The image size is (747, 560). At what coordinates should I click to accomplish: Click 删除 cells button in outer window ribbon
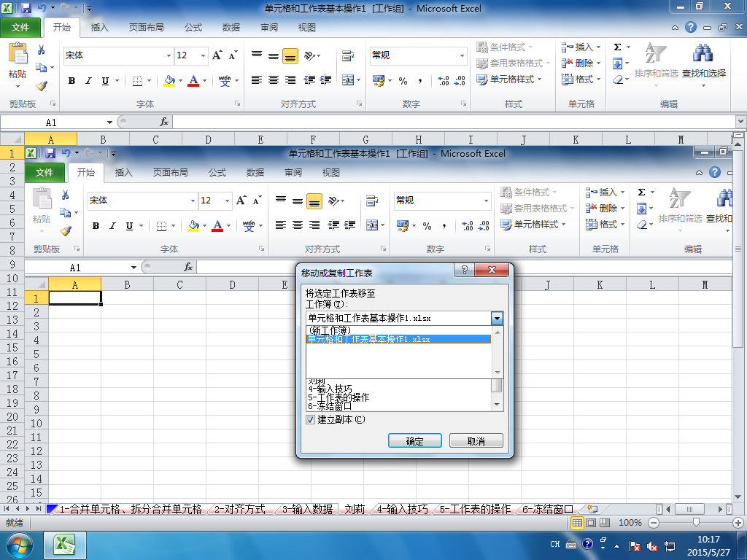580,63
